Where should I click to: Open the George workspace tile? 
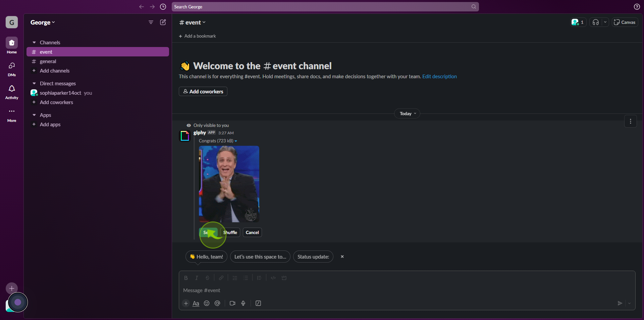(x=12, y=22)
